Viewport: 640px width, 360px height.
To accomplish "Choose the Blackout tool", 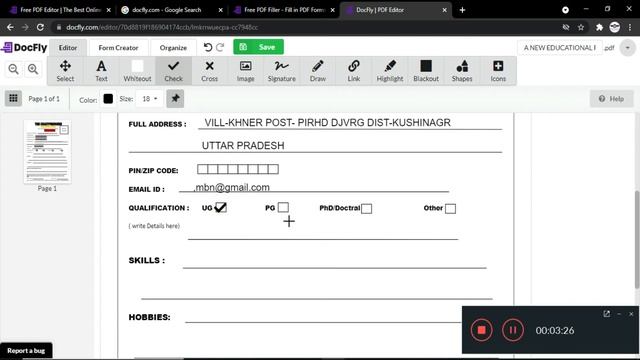I will tap(426, 71).
